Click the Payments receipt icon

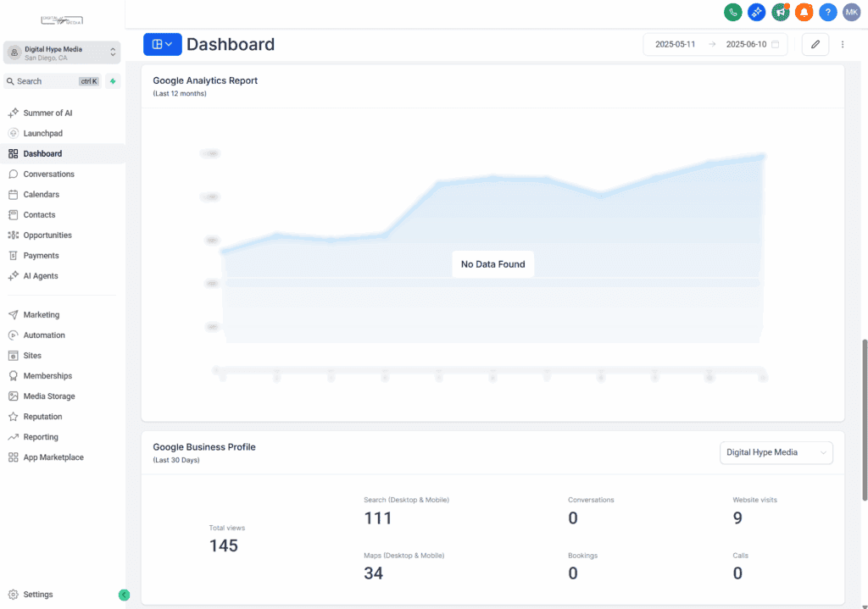tap(14, 256)
